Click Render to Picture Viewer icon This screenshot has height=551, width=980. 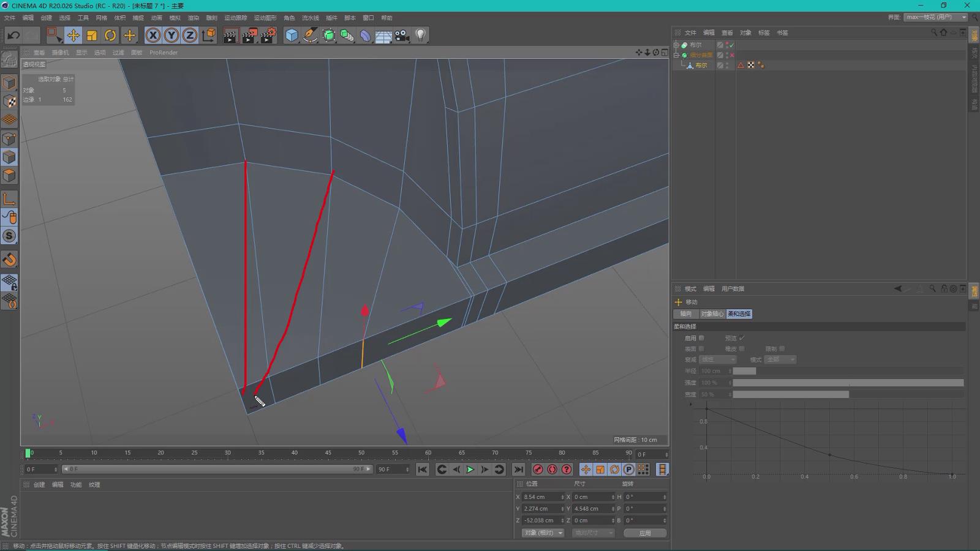pos(249,36)
